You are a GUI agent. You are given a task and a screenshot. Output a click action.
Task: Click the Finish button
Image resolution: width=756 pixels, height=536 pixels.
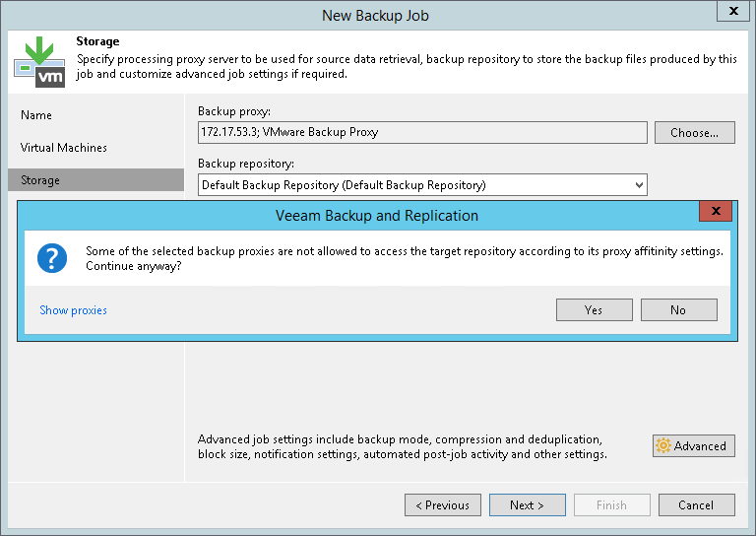tap(611, 505)
